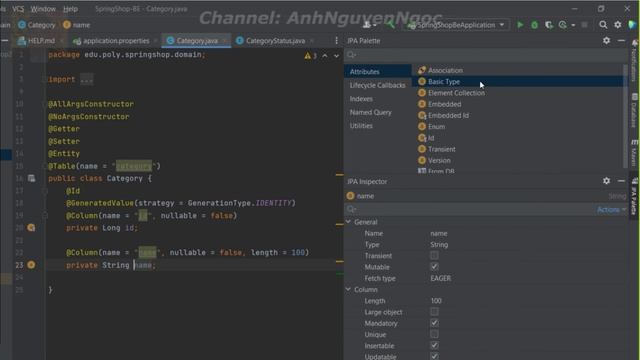Switch to the HELP.md tab
The image size is (640, 360).
point(41,40)
